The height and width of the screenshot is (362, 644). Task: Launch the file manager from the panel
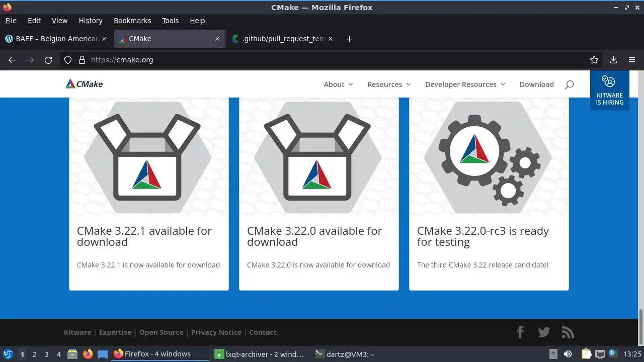pos(72,354)
